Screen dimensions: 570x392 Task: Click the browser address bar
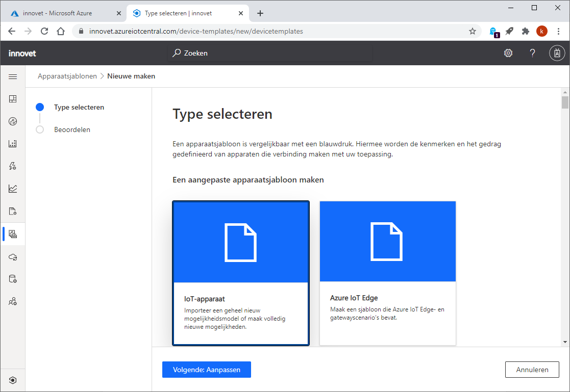coord(276,31)
